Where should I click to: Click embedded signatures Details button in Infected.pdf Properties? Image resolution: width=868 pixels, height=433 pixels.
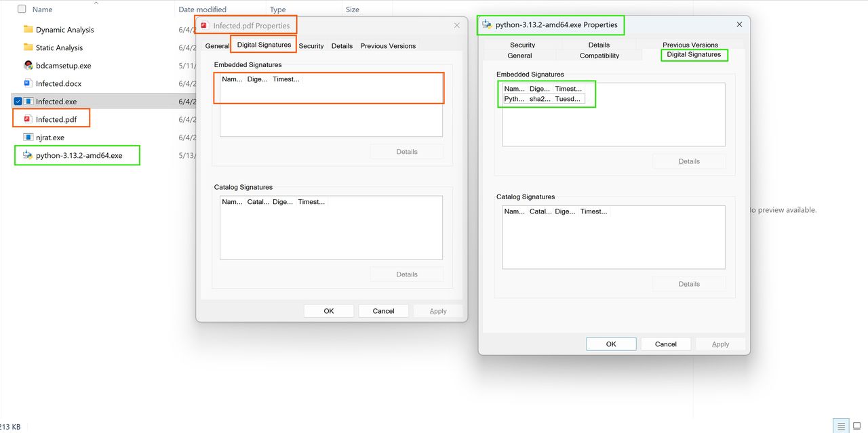tap(407, 152)
